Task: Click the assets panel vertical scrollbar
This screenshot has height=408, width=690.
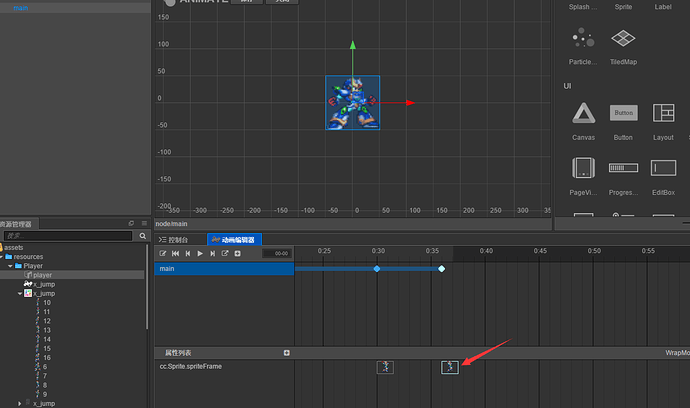Action: pyautogui.click(x=147, y=287)
